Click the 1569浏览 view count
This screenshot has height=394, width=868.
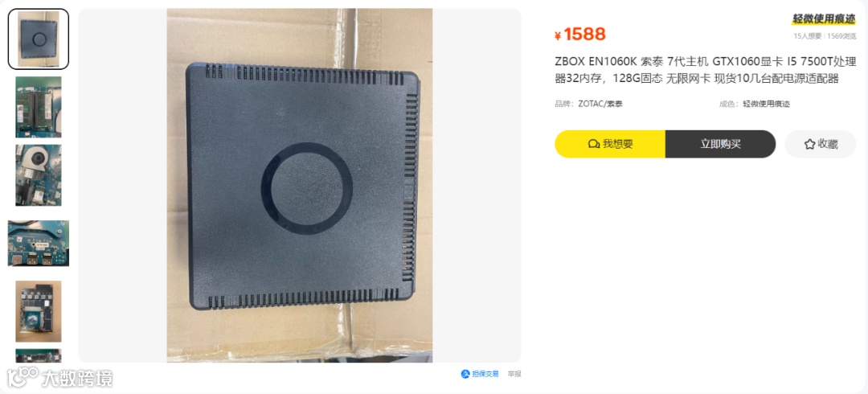click(841, 36)
